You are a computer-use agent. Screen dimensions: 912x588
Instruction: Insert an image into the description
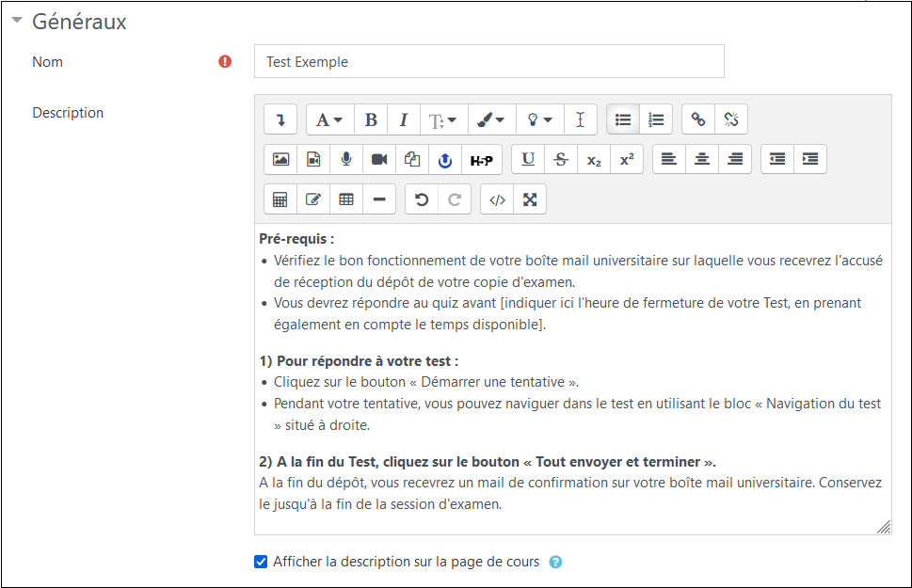[x=280, y=159]
